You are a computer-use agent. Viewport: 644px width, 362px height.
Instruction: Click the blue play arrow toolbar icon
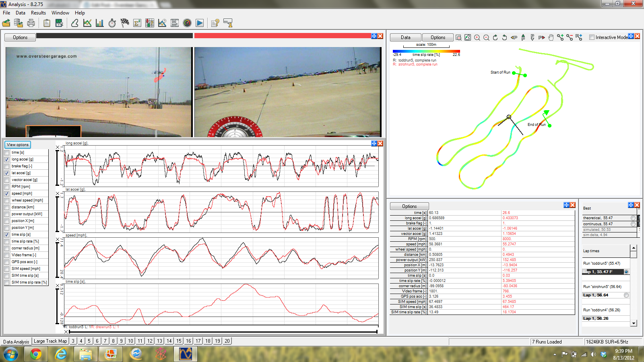200,23
